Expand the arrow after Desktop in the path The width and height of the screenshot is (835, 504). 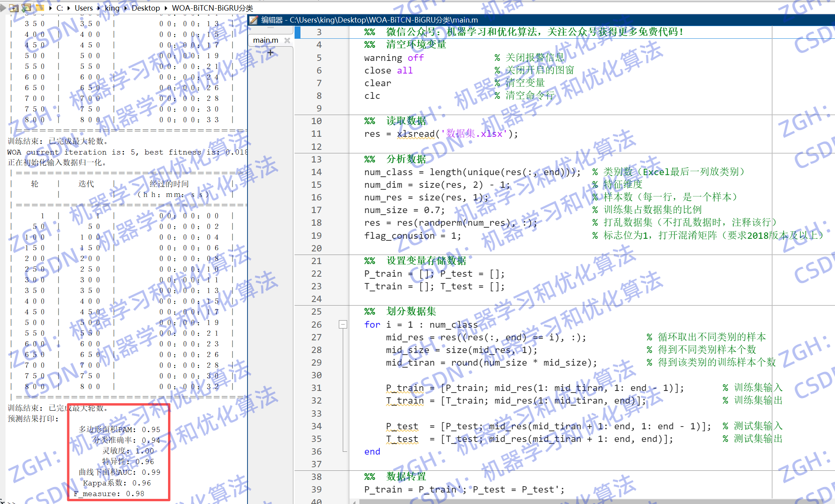click(166, 8)
